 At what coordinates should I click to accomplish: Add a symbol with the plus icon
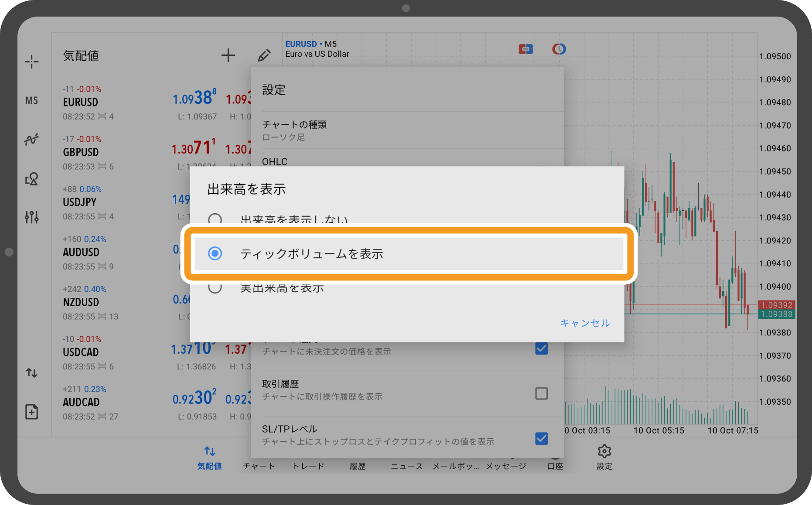tap(228, 55)
